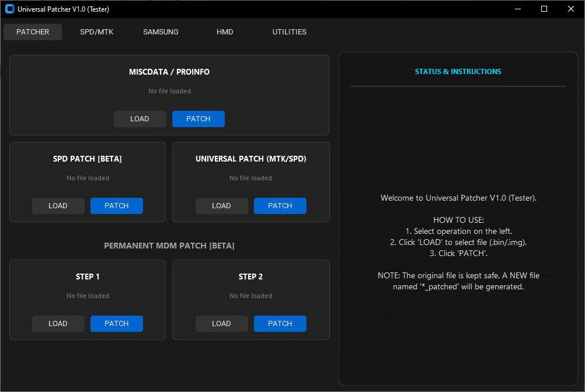Minimize the Universal Patcher window

pyautogui.click(x=517, y=9)
